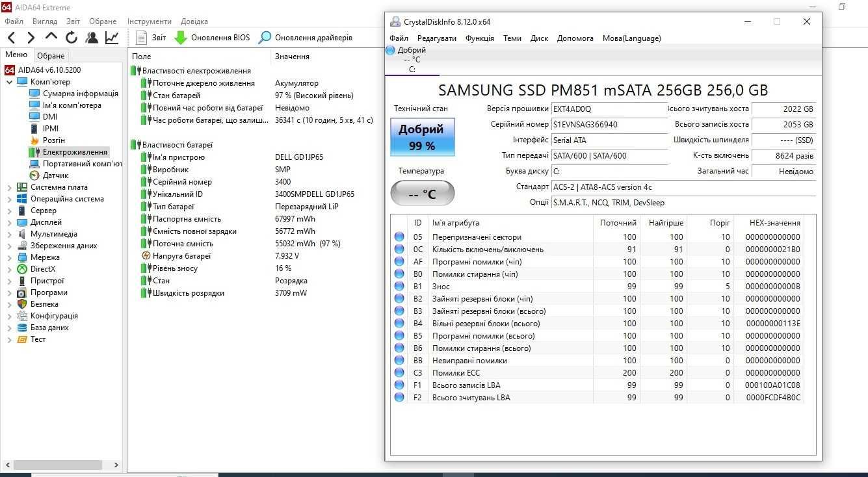This screenshot has height=477, width=868.
Task: Open CrystalDiskInfo Диск menu
Action: 539,38
